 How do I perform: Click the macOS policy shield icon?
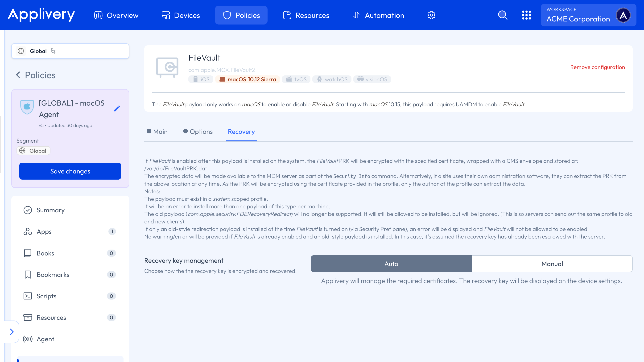[27, 107]
